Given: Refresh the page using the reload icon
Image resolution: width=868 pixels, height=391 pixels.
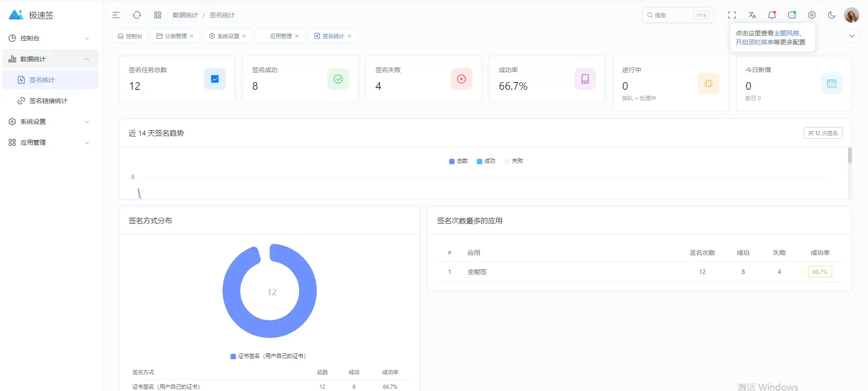Looking at the screenshot, I should 137,15.
